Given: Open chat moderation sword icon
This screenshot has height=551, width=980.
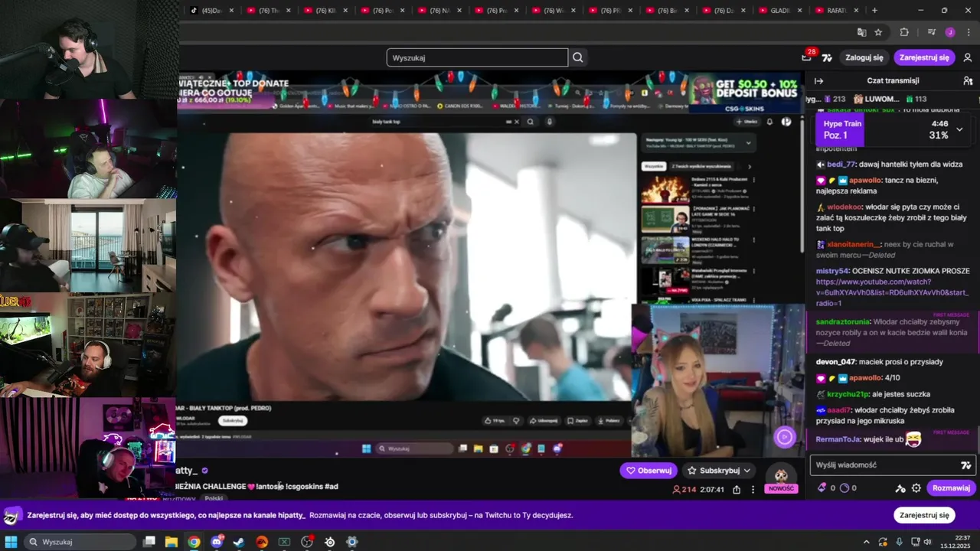Looking at the screenshot, I should coord(900,487).
